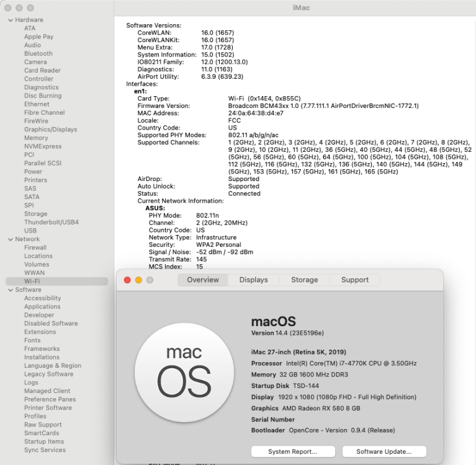Collapse the Network section chevron
This screenshot has width=476, height=465.
coord(11,239)
